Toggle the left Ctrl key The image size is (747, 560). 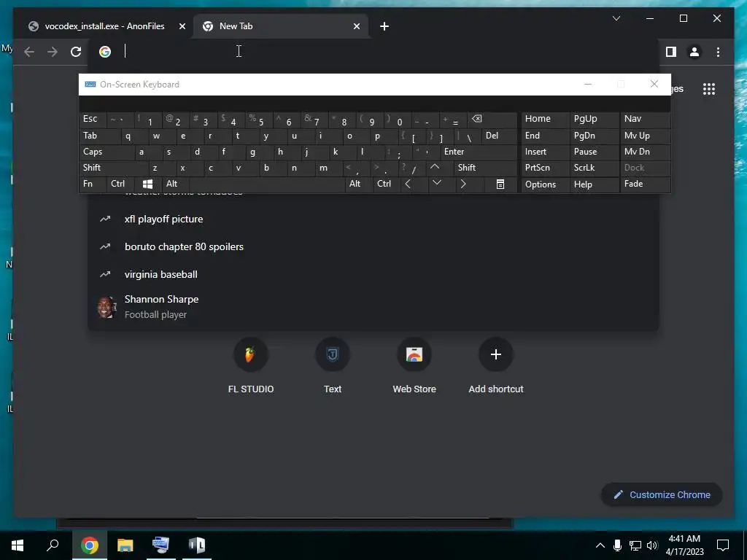coord(120,184)
